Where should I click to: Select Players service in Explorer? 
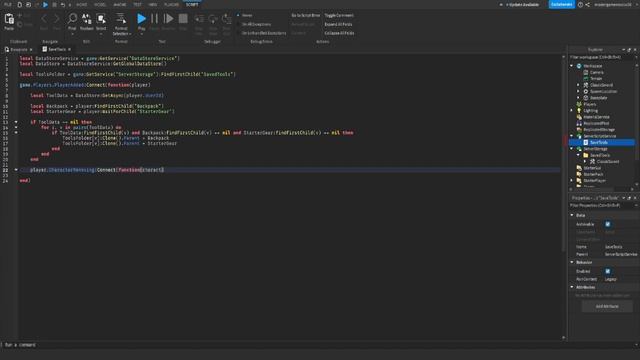(589, 104)
